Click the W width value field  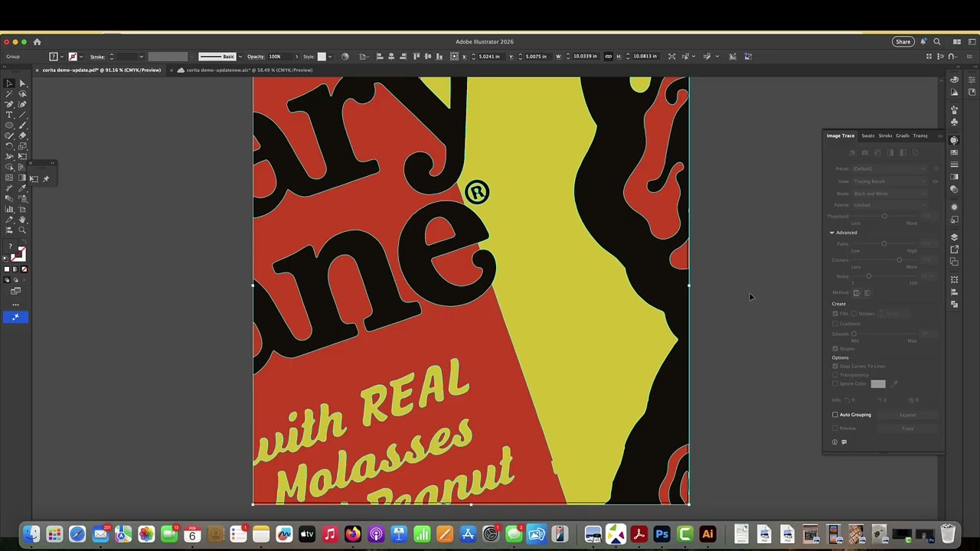pos(585,57)
